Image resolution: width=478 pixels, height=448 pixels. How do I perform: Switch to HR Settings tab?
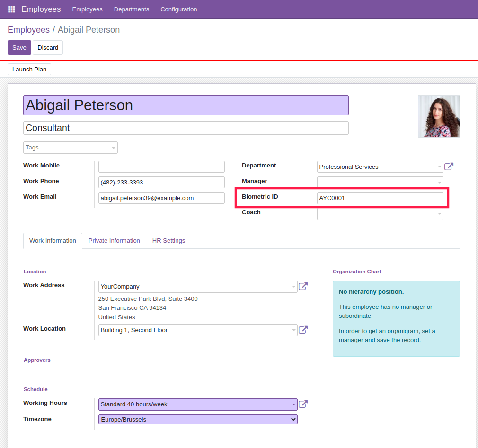pyautogui.click(x=168, y=241)
